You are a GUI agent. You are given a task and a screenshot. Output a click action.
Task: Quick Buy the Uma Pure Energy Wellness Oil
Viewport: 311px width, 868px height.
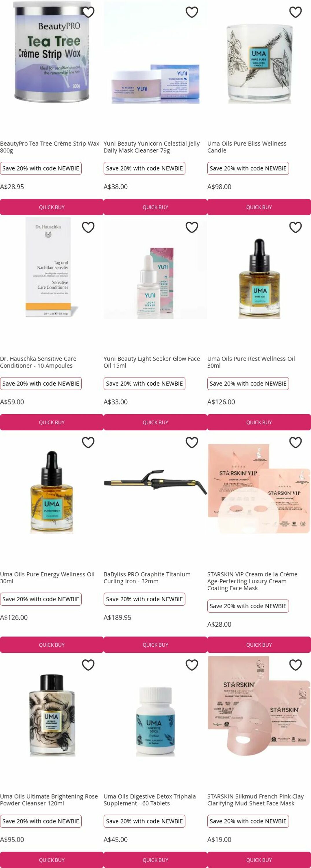click(51, 645)
